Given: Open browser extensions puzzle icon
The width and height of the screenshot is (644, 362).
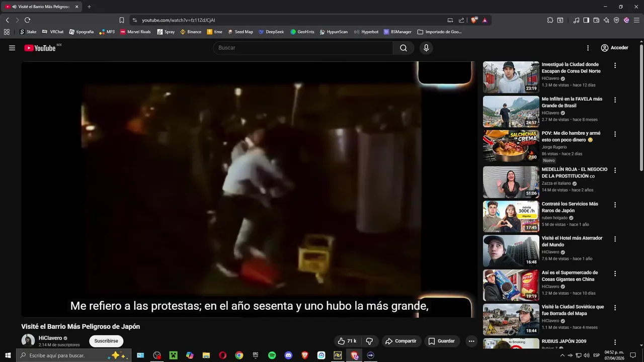Looking at the screenshot, I should point(550,20).
